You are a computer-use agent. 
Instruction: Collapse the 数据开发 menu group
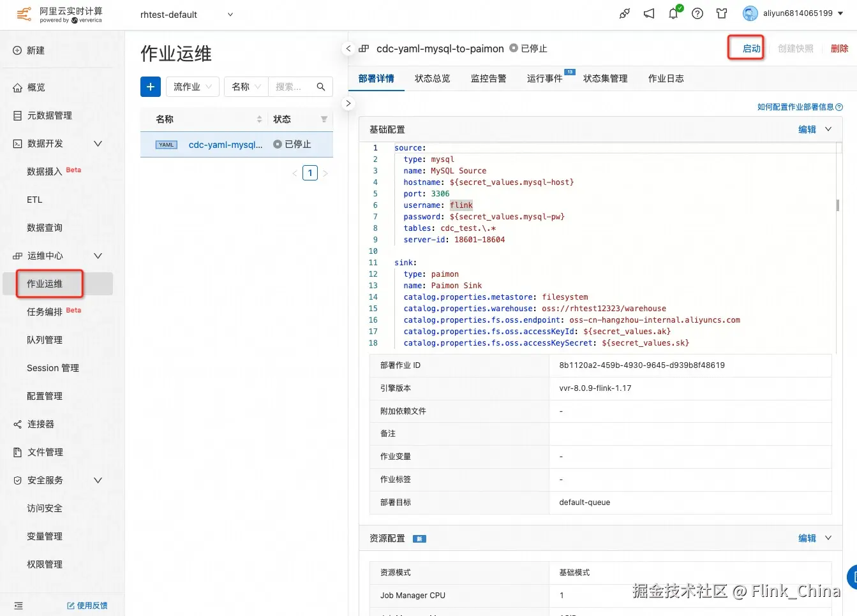click(98, 143)
